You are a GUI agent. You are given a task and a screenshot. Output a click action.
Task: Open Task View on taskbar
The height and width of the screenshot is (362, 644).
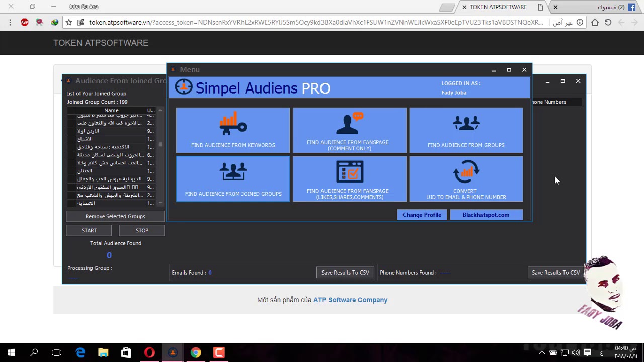[x=57, y=353]
